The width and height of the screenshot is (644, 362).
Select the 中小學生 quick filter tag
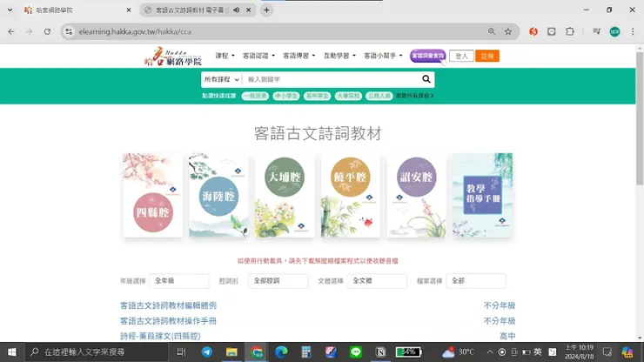pyautogui.click(x=285, y=96)
